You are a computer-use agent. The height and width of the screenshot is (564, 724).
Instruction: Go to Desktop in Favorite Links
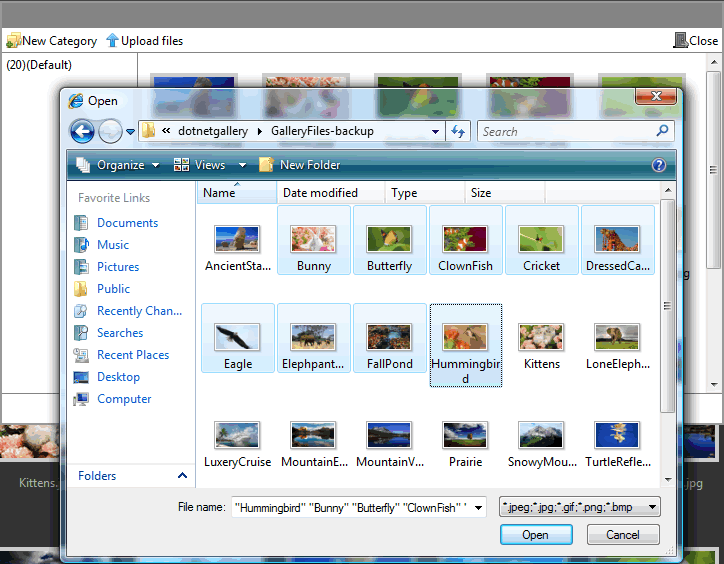[118, 377]
